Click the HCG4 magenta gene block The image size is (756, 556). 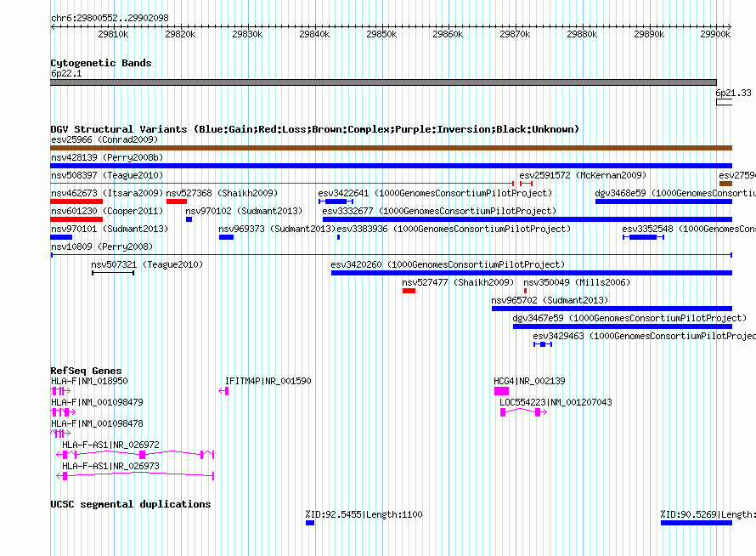[x=501, y=391]
